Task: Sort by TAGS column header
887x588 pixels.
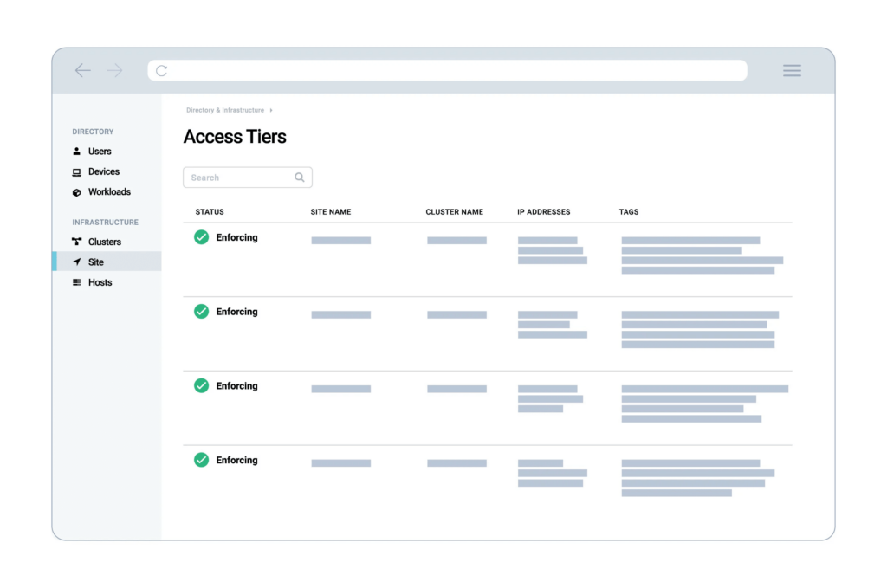Action: (x=629, y=212)
